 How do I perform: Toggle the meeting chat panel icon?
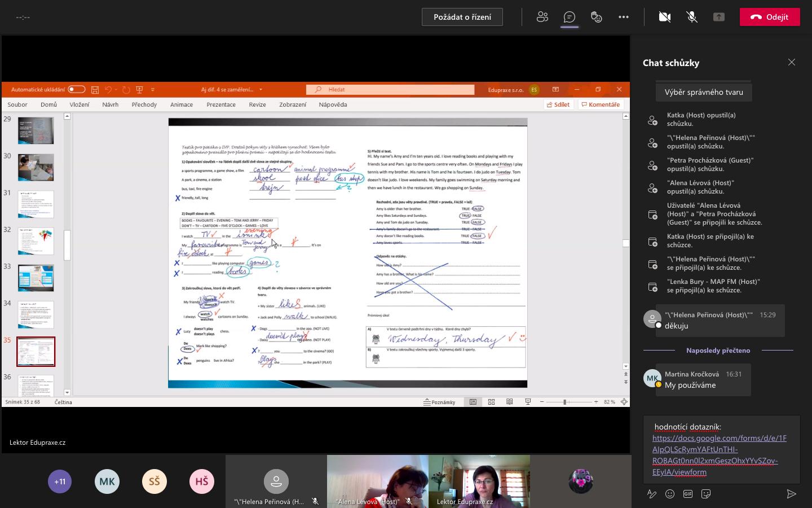point(570,17)
